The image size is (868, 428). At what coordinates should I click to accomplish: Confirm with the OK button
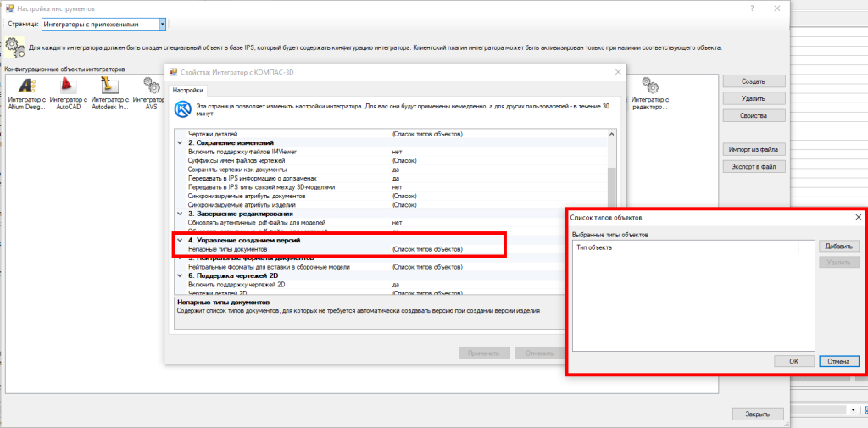[x=793, y=360]
